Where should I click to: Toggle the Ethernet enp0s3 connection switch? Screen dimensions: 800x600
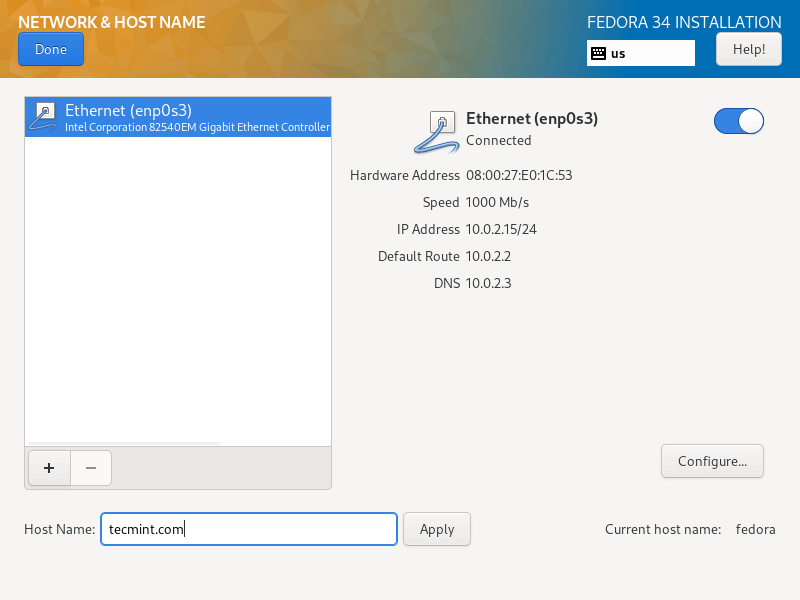[x=739, y=121]
